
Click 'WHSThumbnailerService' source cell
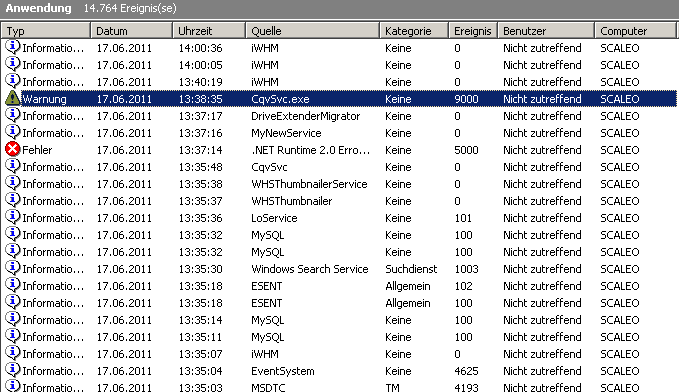pyautogui.click(x=309, y=184)
